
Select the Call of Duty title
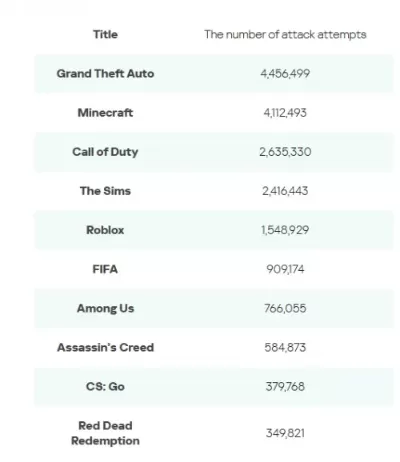point(105,152)
